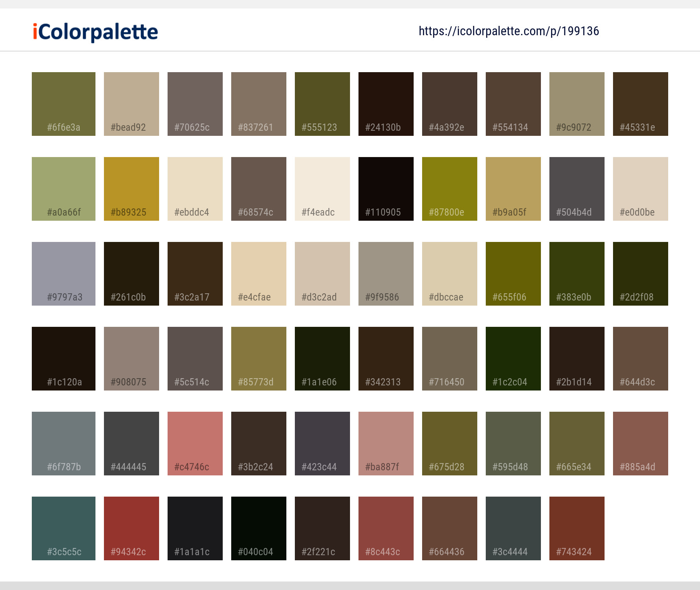Select the #743424 rust brown swatch
Image resolution: width=700 pixels, height=590 pixels.
click(x=577, y=528)
